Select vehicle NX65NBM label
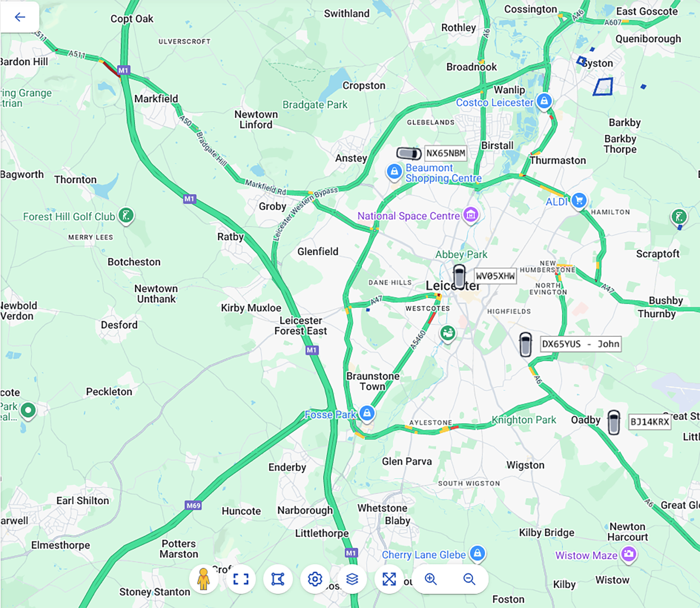The height and width of the screenshot is (608, 700). 446,153
